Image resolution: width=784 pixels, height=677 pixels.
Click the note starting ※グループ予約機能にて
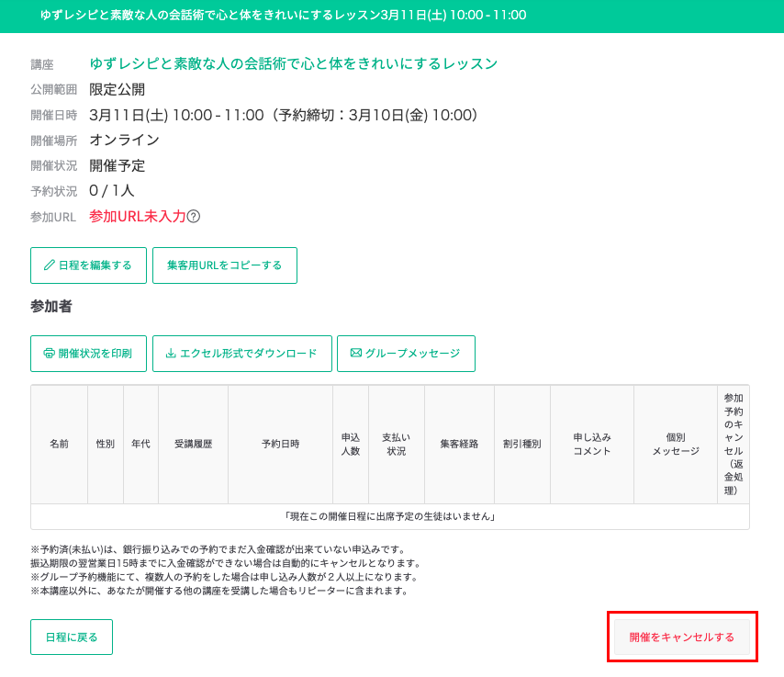[x=225, y=577]
